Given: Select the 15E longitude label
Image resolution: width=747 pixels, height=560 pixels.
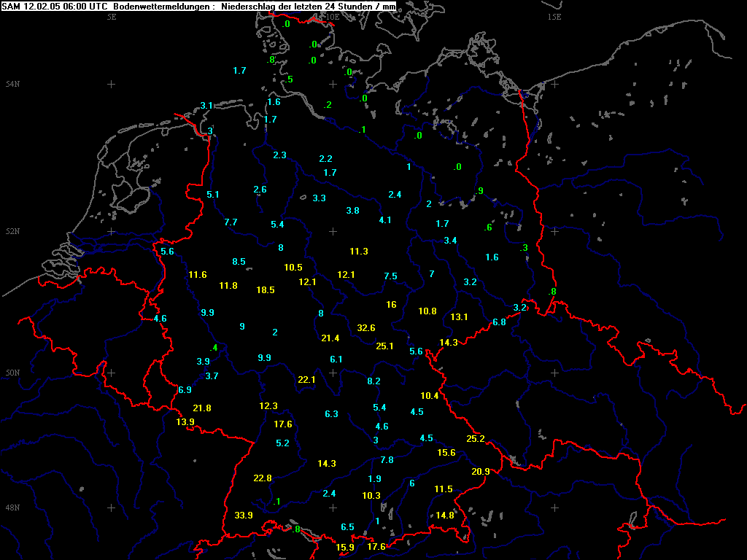Looking at the screenshot, I should click(x=554, y=17).
